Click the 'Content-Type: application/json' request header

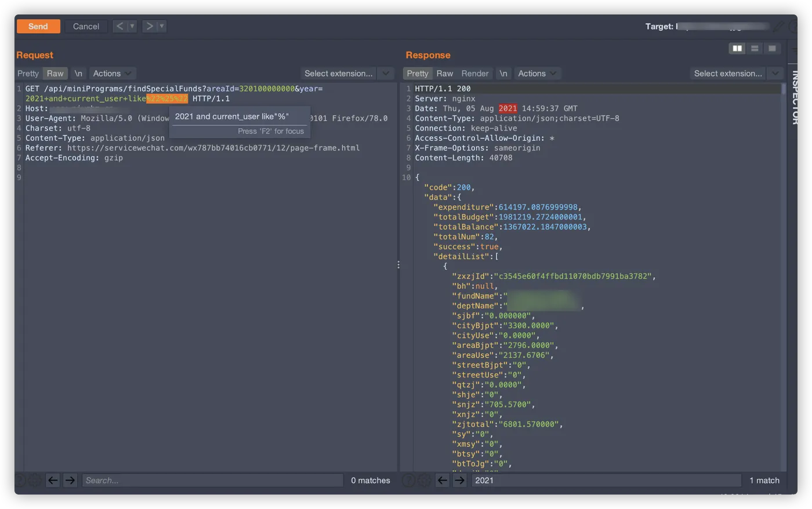95,138
